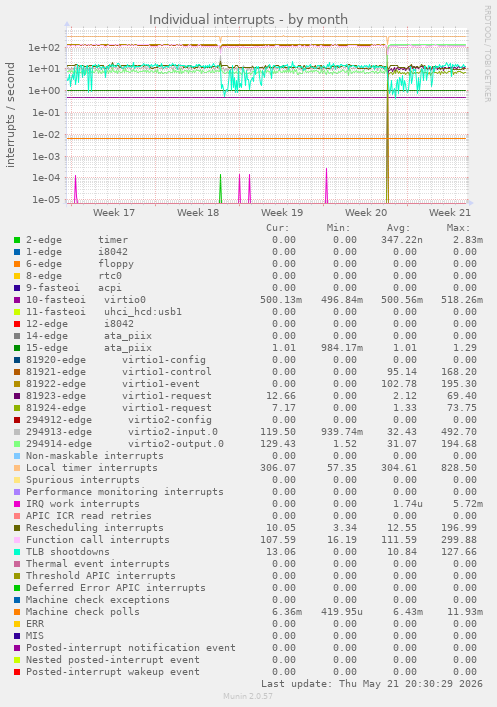Click the olive Rescheduling interrupts swatch

[17, 528]
